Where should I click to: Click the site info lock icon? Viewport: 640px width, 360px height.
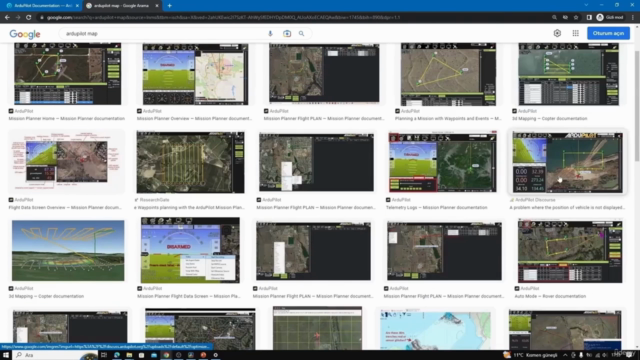tap(41, 18)
